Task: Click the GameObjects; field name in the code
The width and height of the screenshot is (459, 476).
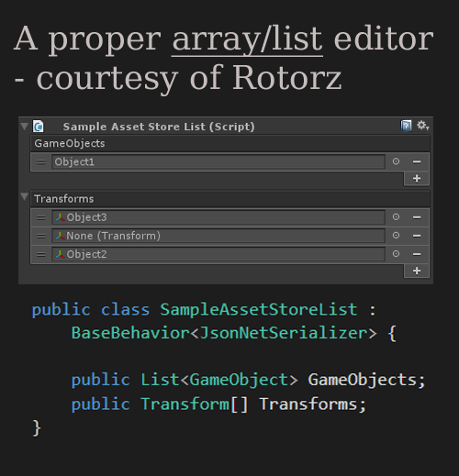Action: click(366, 380)
